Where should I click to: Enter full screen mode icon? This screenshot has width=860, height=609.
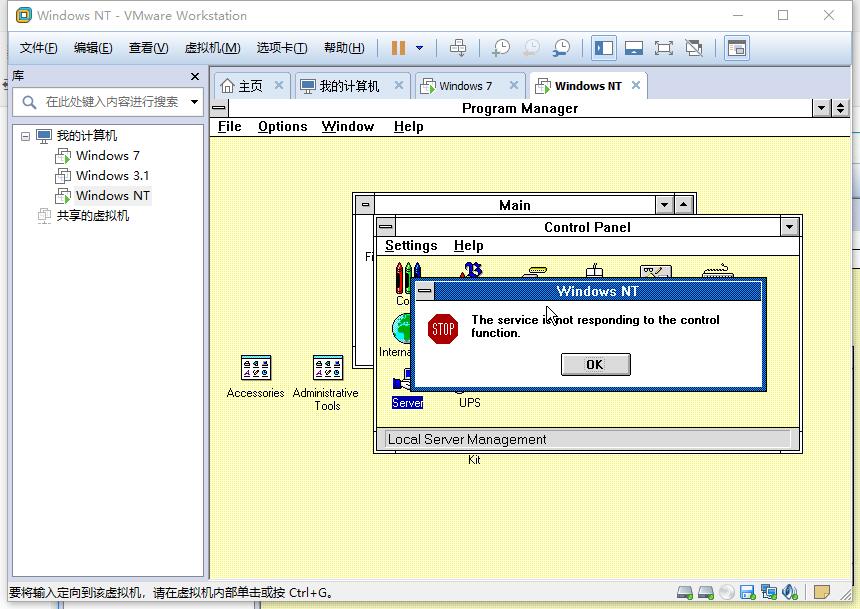tap(664, 48)
